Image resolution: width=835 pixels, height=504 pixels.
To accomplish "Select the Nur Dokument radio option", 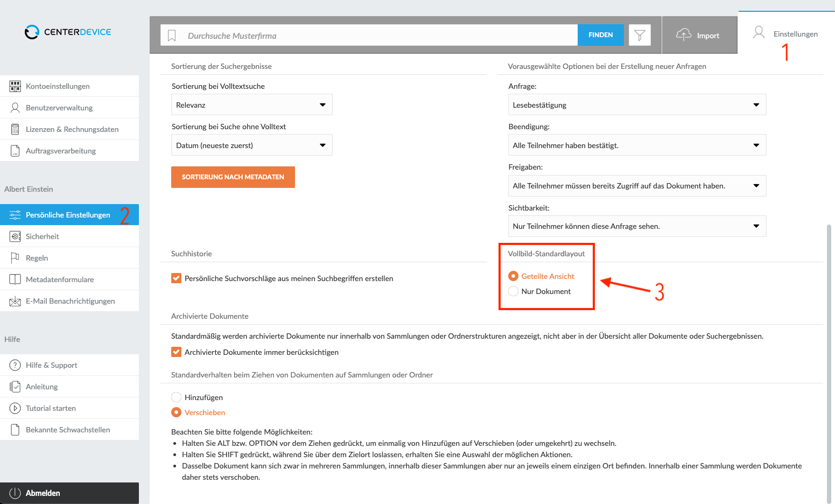I will 513,291.
